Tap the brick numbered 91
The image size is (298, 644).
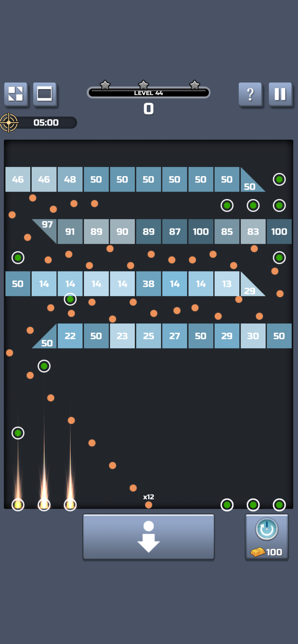pos(70,231)
